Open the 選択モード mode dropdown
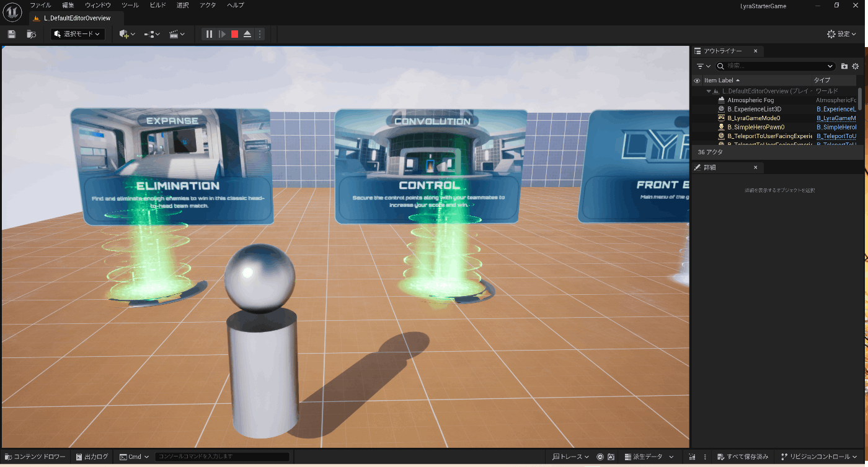Screen dimensions: 868x467 point(78,34)
